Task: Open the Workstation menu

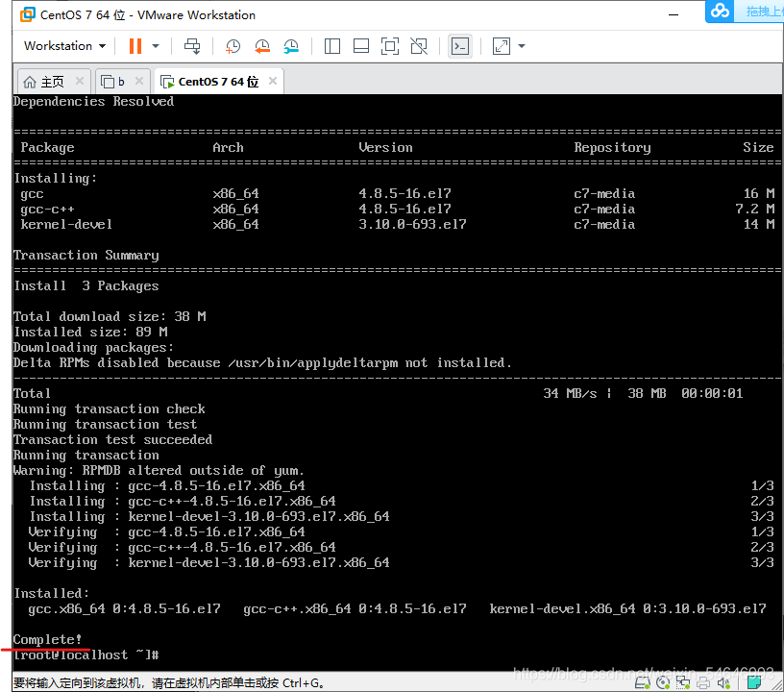Action: tap(64, 46)
